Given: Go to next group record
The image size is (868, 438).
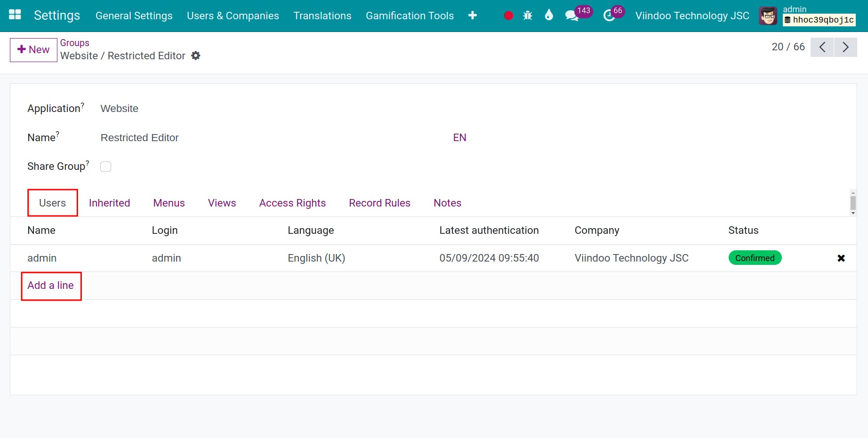Looking at the screenshot, I should [x=845, y=47].
